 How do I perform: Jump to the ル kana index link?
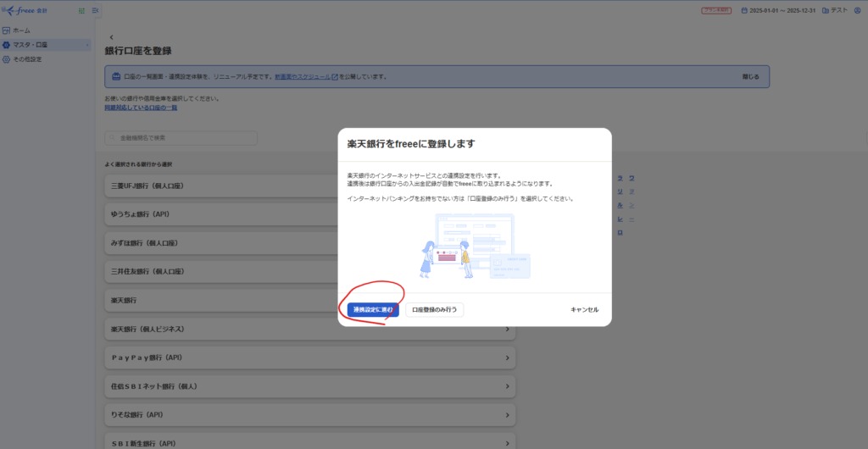tap(620, 205)
